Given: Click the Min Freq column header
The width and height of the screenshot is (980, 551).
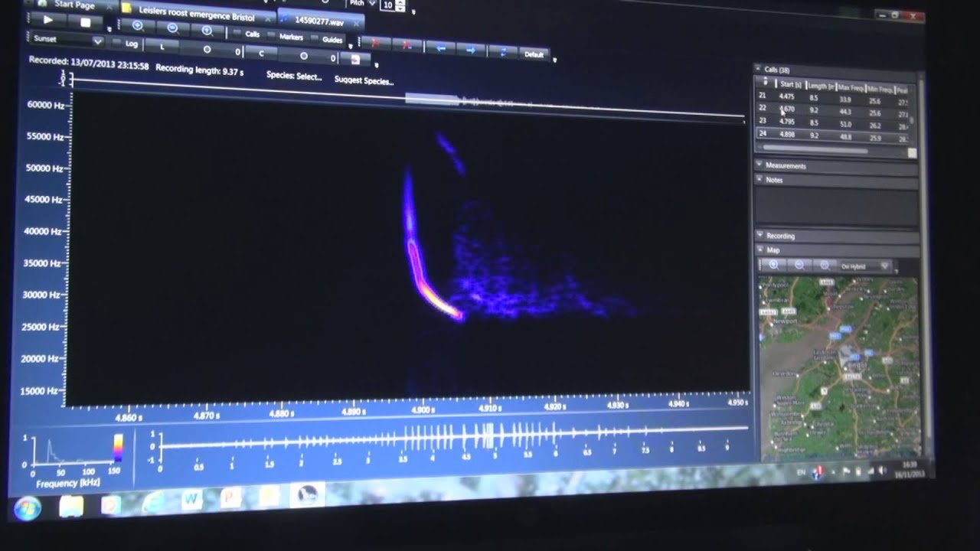Looking at the screenshot, I should click(880, 90).
